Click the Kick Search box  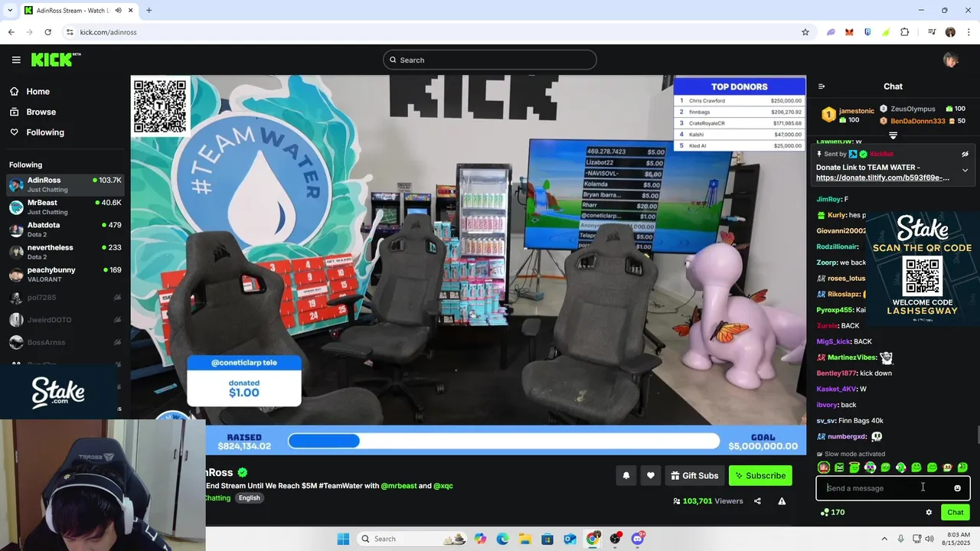pyautogui.click(x=490, y=60)
